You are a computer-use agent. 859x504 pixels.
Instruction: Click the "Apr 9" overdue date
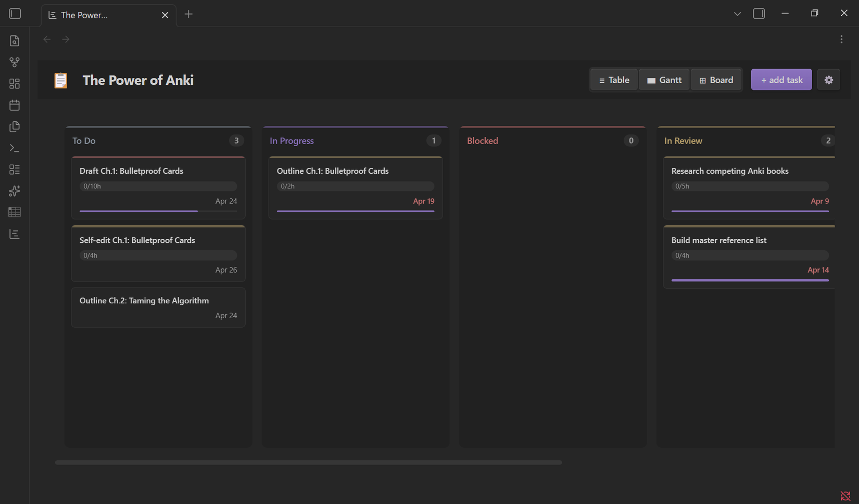[x=820, y=201]
